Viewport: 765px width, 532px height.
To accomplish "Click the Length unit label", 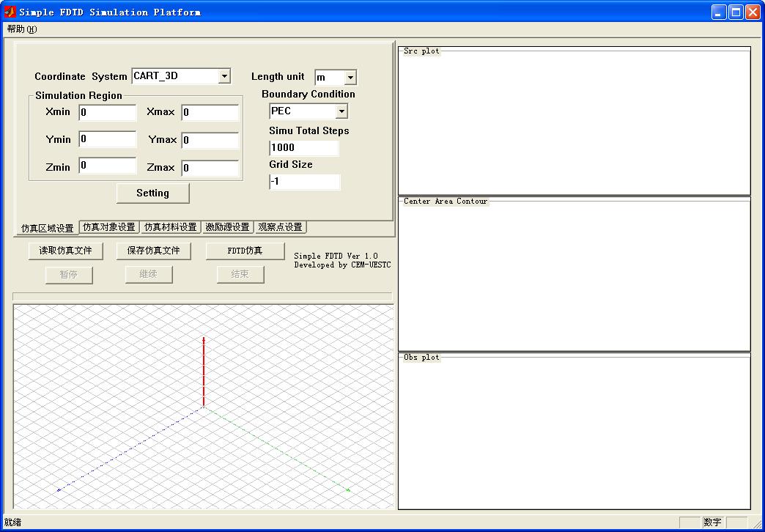I will (278, 77).
